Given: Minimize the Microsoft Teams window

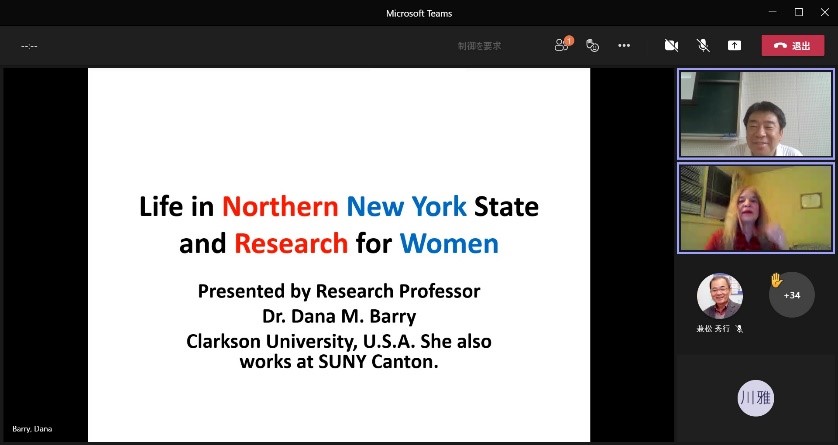Looking at the screenshot, I should coord(773,12).
